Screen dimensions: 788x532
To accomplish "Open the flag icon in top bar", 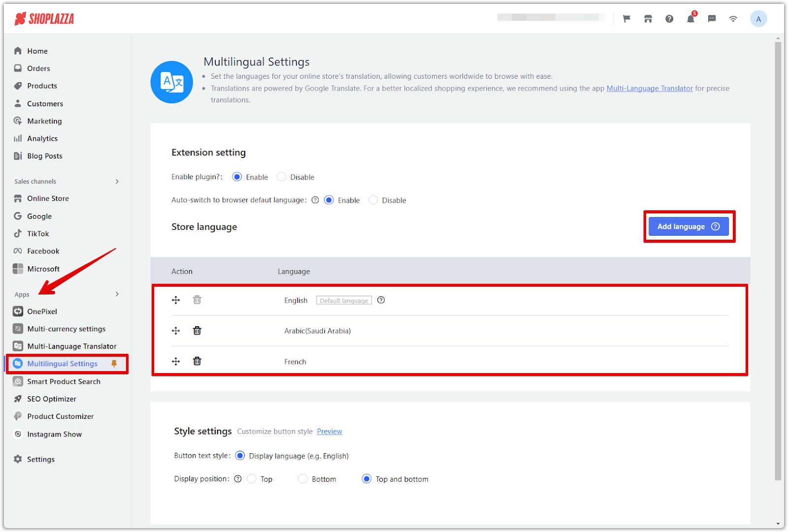I will coord(626,19).
